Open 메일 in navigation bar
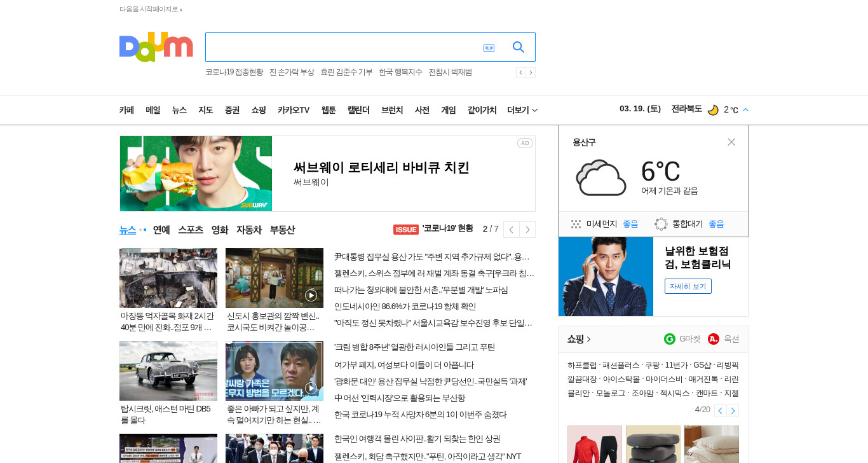The width and height of the screenshot is (868, 463). click(153, 110)
